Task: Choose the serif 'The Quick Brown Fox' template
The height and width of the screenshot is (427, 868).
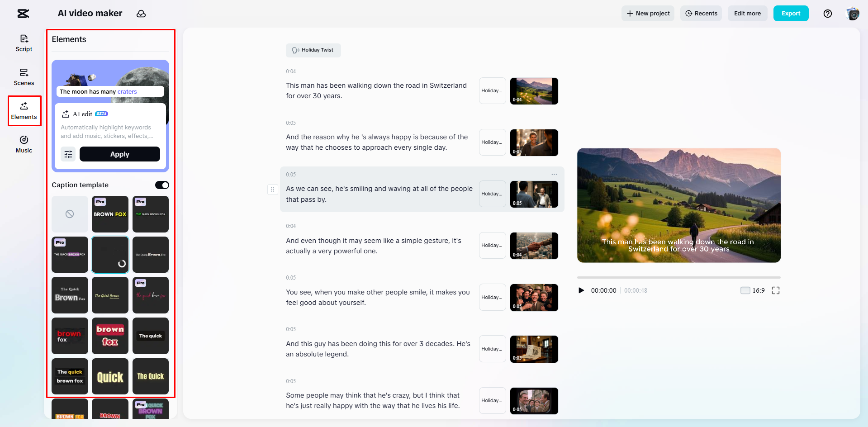Action: tap(151, 255)
